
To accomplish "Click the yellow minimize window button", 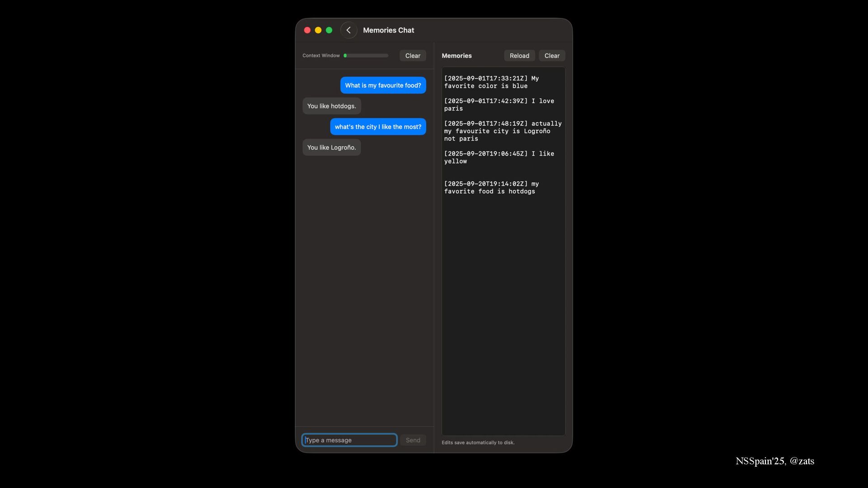I will coord(318,30).
